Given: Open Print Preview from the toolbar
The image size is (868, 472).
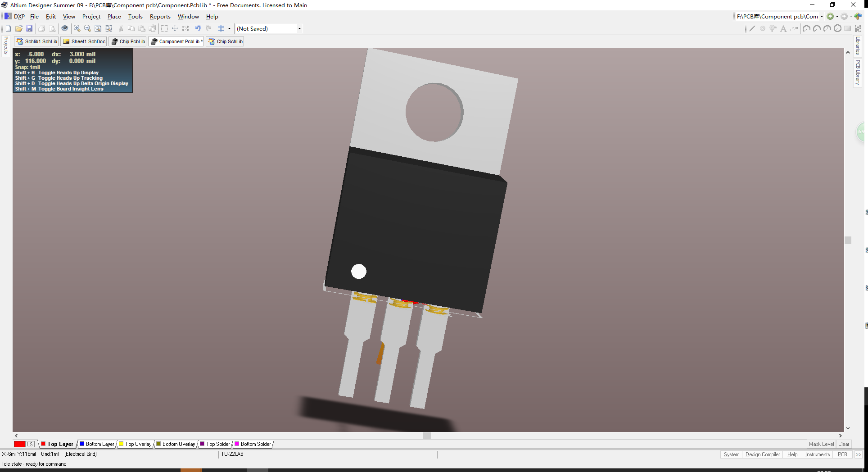Looking at the screenshot, I should pos(52,28).
